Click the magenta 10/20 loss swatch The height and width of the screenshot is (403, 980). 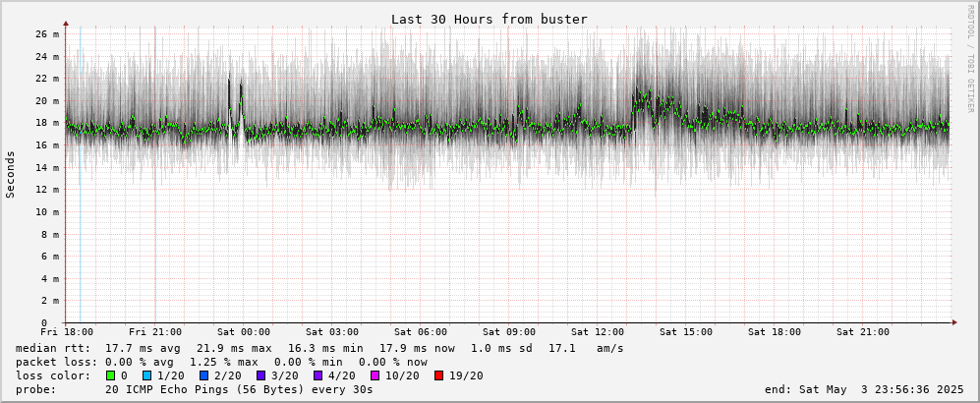[375, 376]
